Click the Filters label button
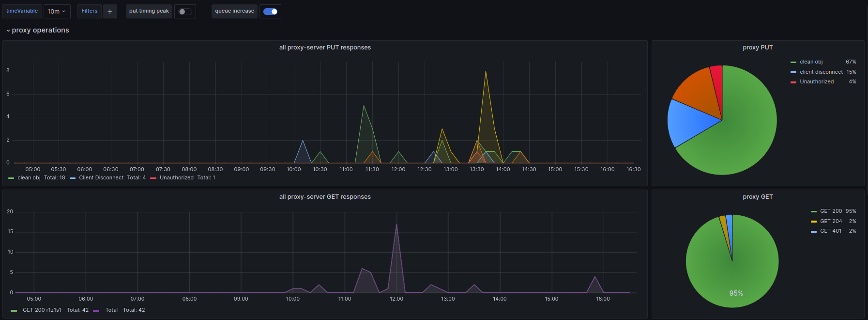This screenshot has width=868, height=320. 89,11
